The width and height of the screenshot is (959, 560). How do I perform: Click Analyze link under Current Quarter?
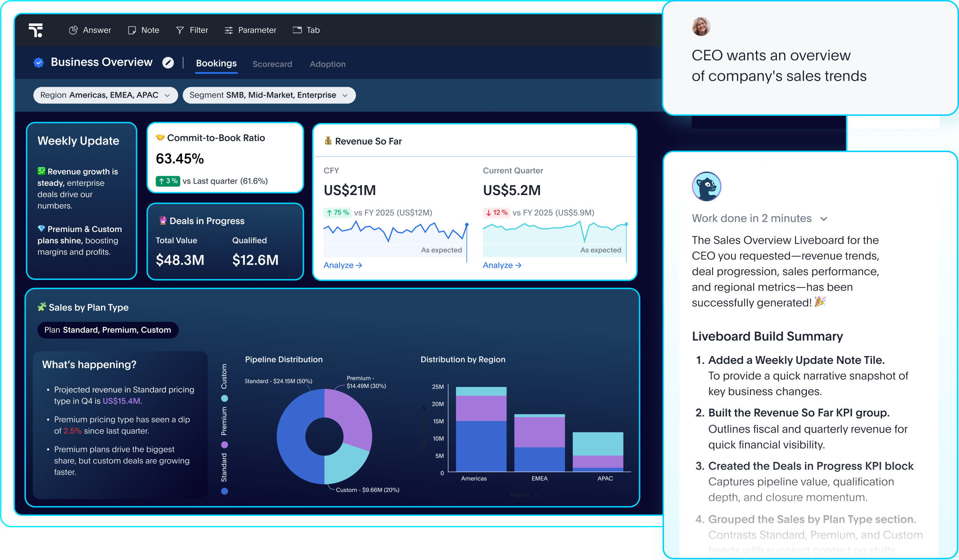coord(502,265)
